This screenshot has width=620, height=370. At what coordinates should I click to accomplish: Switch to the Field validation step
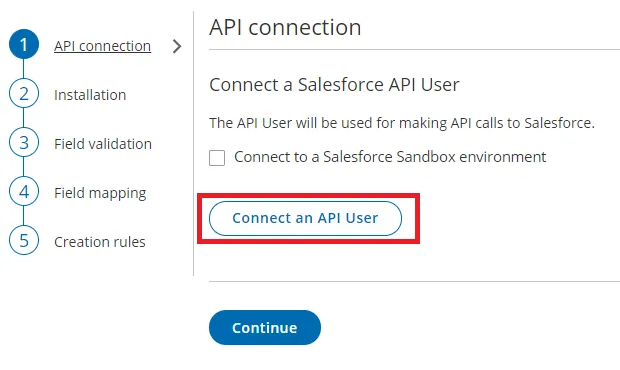click(103, 144)
